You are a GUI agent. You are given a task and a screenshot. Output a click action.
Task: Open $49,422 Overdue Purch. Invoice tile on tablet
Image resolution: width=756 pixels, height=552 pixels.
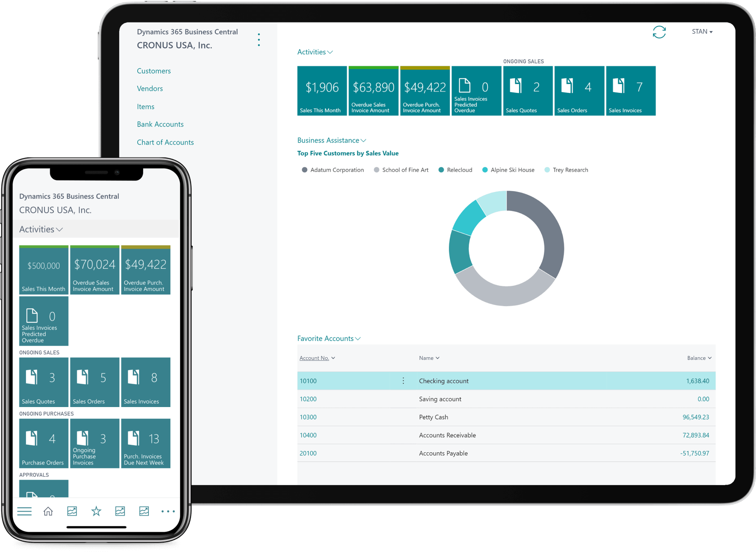(x=425, y=91)
